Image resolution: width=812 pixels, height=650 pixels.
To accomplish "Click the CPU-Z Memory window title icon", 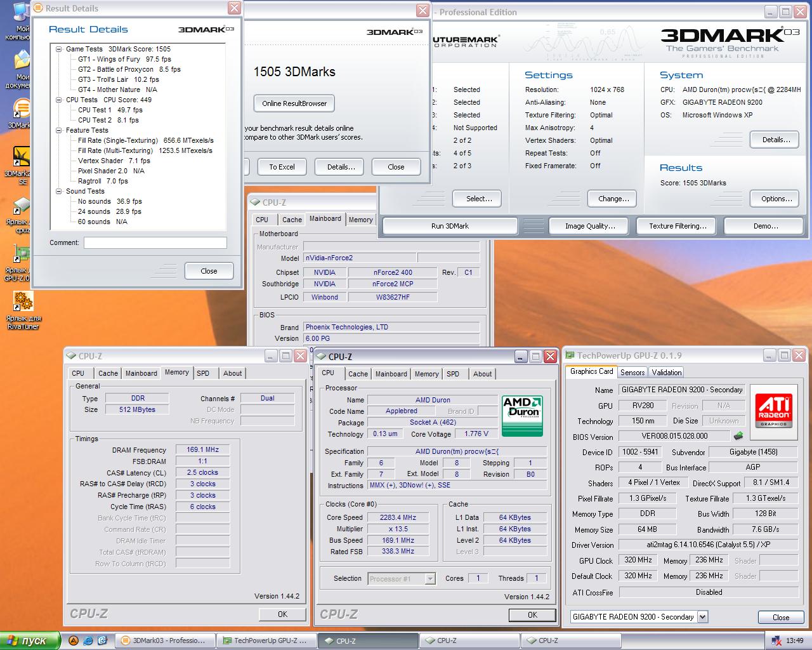I will pyautogui.click(x=72, y=356).
